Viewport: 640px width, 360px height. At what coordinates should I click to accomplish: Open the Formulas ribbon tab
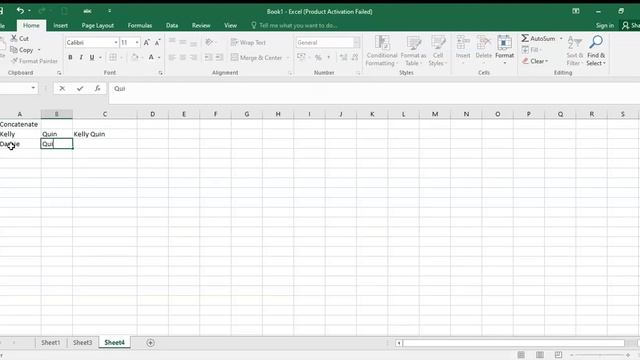tap(140, 25)
